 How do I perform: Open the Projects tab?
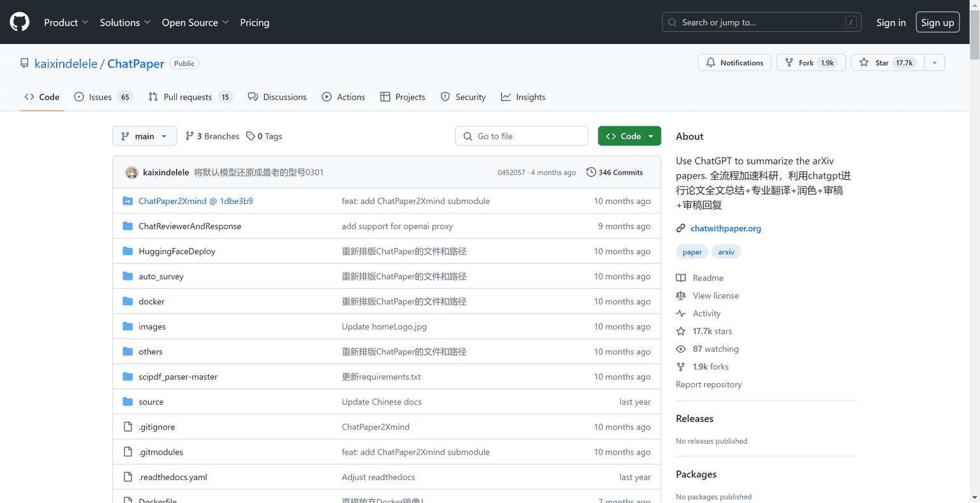(x=403, y=97)
